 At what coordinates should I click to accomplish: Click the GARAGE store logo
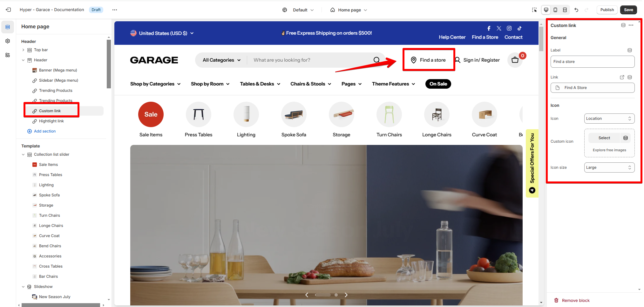point(154,60)
